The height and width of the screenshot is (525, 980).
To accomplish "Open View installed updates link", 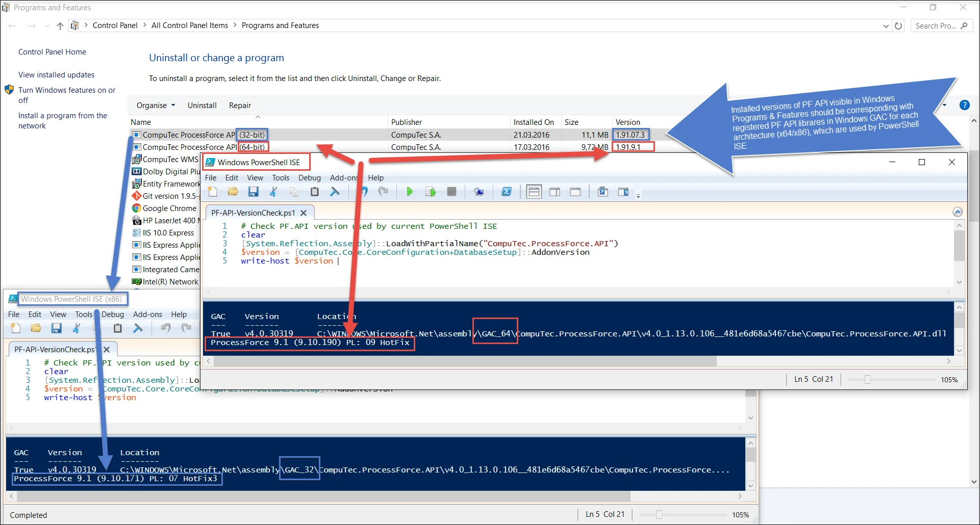I will 56,75.
